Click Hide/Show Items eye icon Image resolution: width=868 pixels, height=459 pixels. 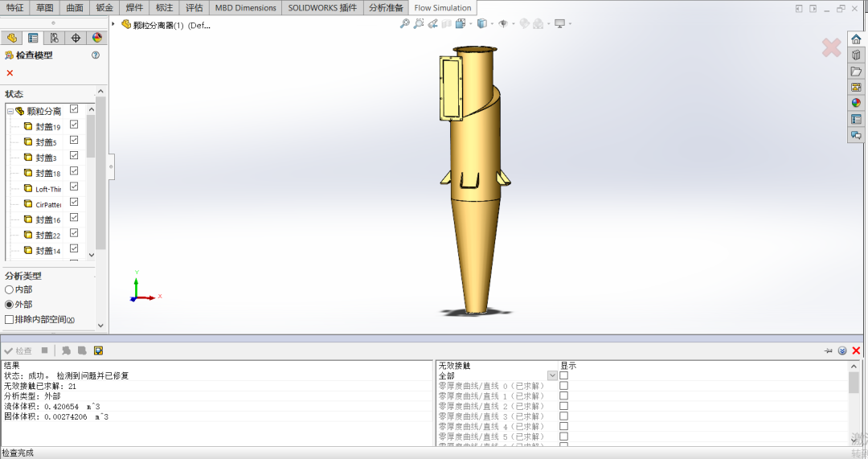click(503, 24)
